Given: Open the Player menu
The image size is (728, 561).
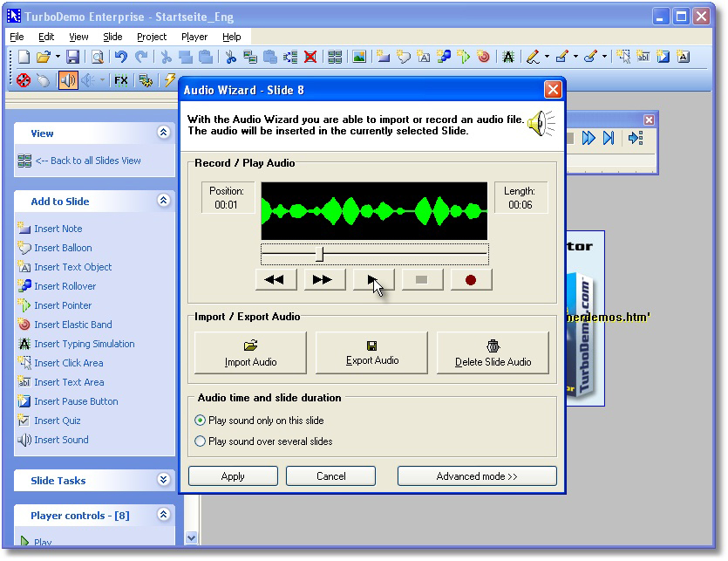Looking at the screenshot, I should 194,37.
